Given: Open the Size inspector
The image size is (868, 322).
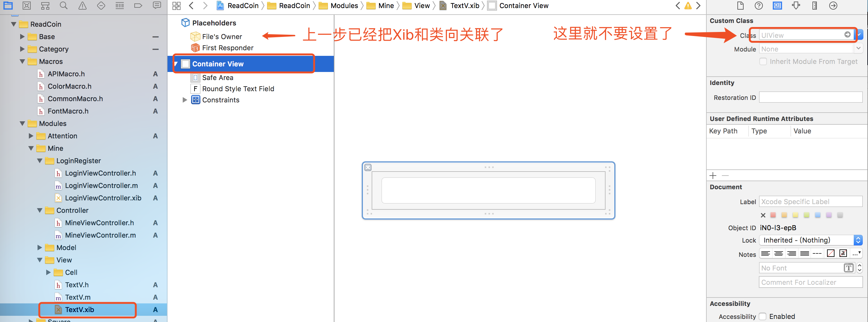Looking at the screenshot, I should click(814, 6).
